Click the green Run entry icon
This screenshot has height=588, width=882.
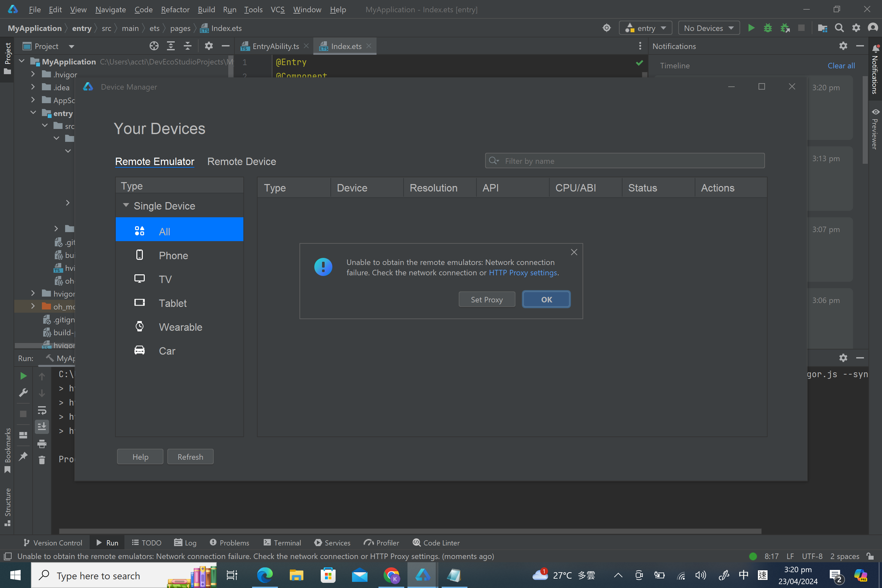(x=751, y=28)
